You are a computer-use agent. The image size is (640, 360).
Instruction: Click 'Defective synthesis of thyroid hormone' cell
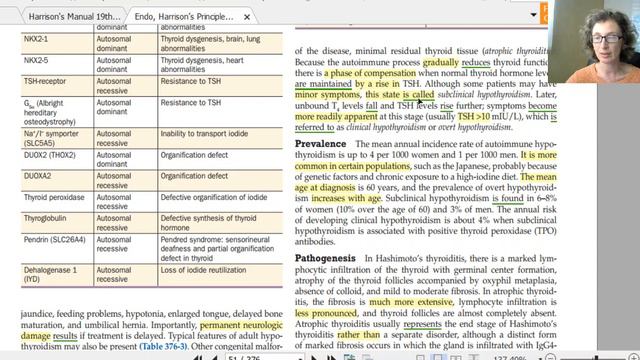coord(220,223)
